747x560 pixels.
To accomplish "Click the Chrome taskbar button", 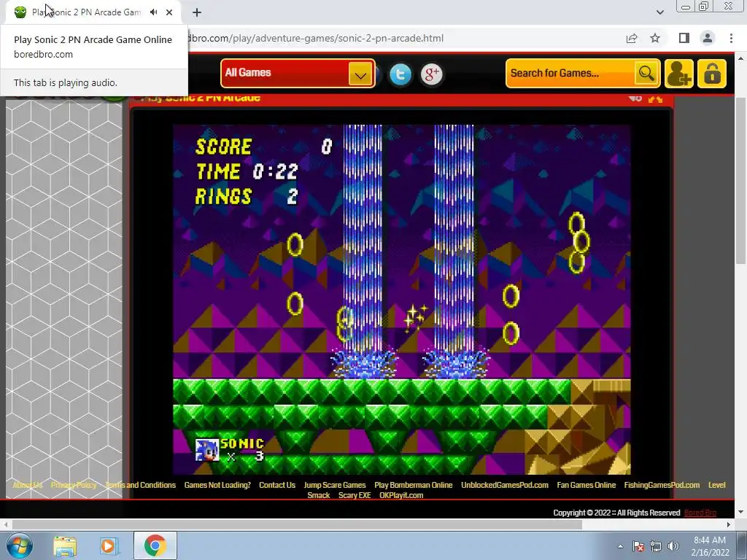I will click(x=155, y=545).
